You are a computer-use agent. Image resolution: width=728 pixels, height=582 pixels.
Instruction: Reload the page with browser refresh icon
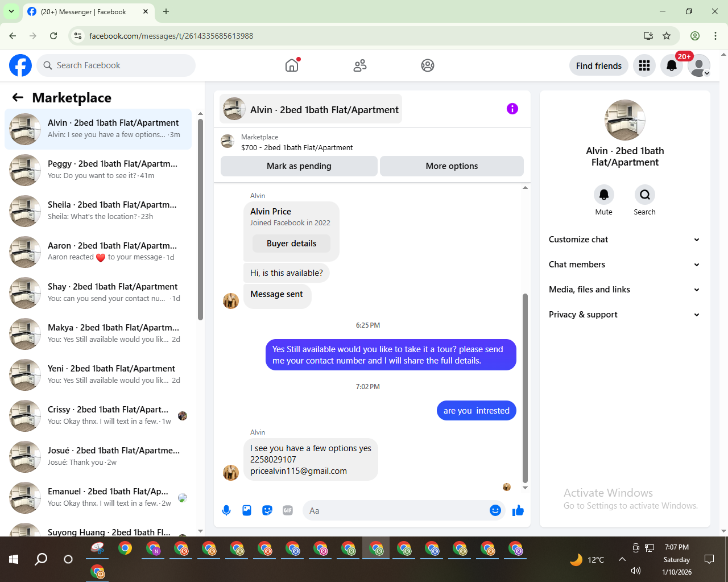tap(53, 36)
